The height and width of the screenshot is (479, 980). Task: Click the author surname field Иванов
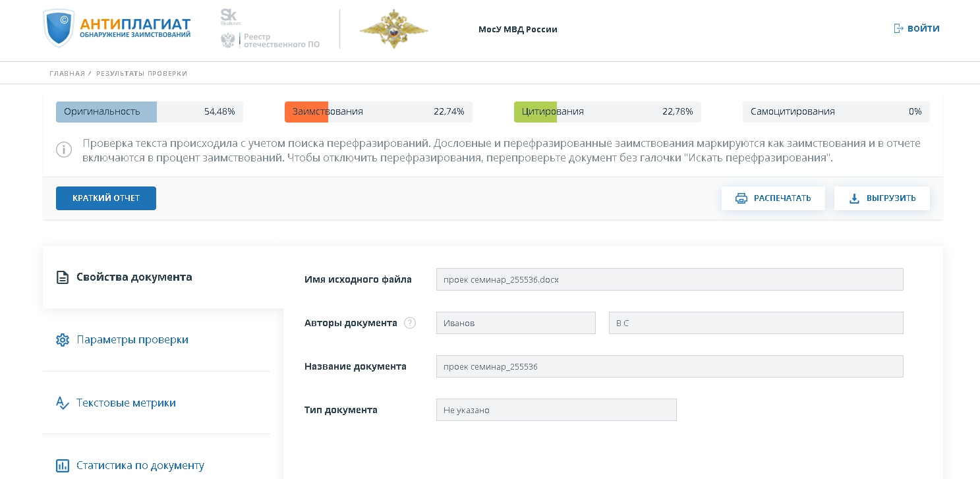(x=515, y=323)
